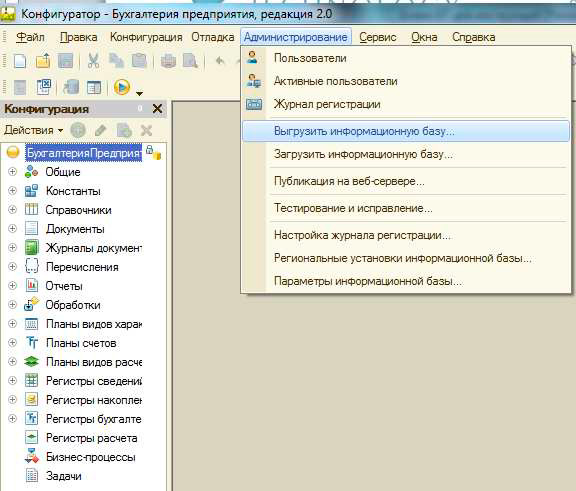
Task: Choose Пользователи menu entry
Action: coord(406,58)
